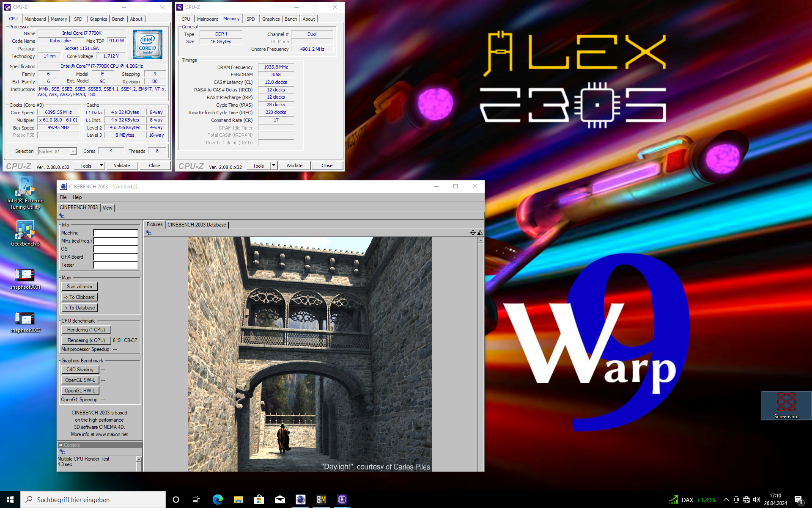Open Cortana circle icon in taskbar
This screenshot has width=812, height=508.
coord(176,500)
